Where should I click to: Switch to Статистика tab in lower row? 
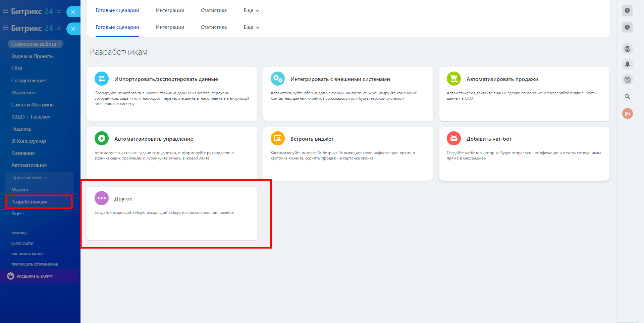214,27
